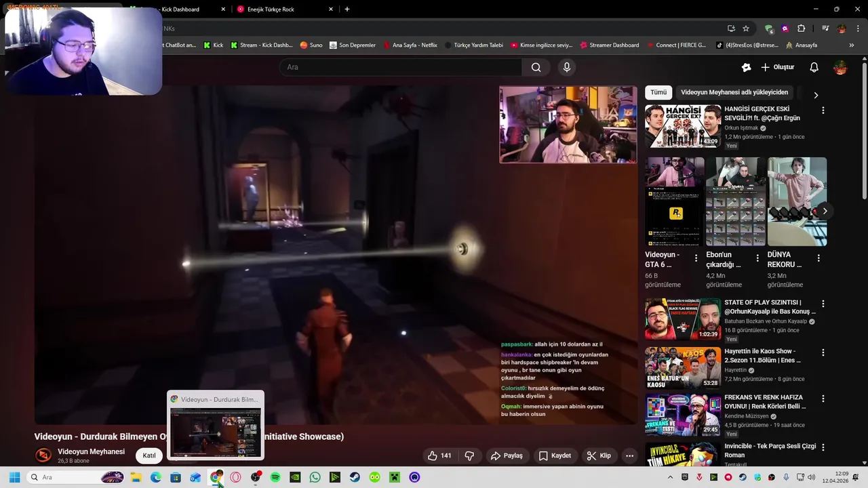868x488 pixels.
Task: Open the Microsoft Store taskbar icon
Action: [x=176, y=477]
